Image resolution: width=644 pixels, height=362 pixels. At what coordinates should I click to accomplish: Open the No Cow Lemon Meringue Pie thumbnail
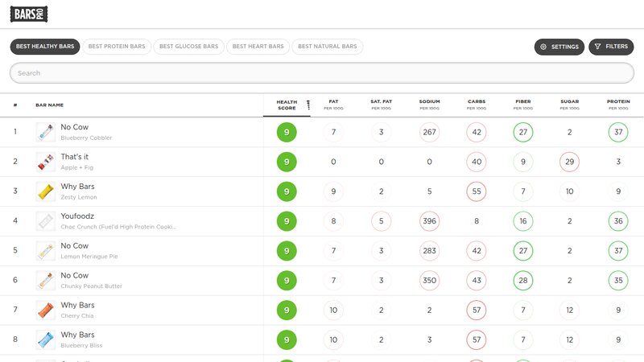[46, 251]
